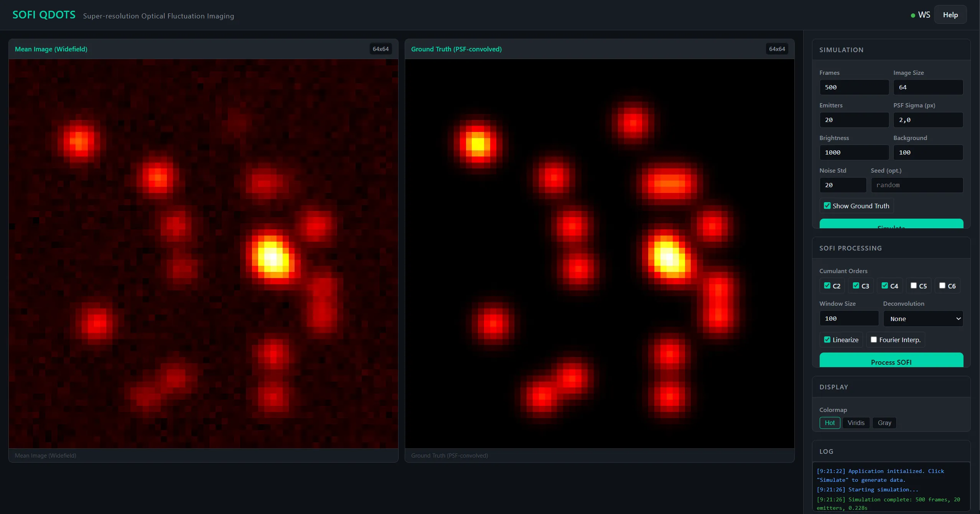Open the Deconvolution dropdown
This screenshot has width=980, height=514.
[922, 318]
